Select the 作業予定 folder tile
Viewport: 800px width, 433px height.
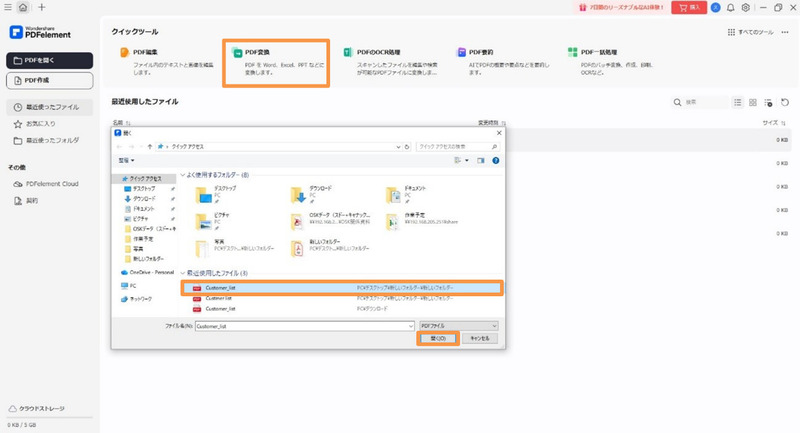(421, 221)
